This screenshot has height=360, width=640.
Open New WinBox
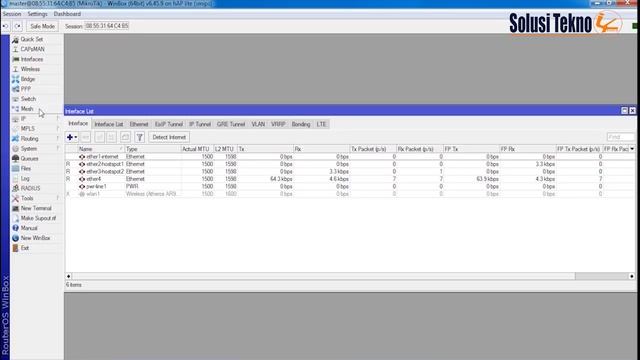[x=36, y=238]
